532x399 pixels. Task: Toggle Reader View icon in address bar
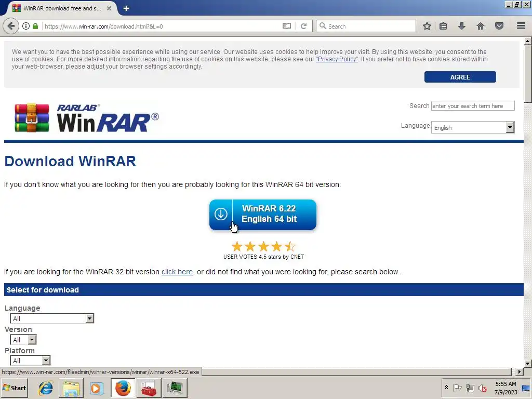pos(287,26)
